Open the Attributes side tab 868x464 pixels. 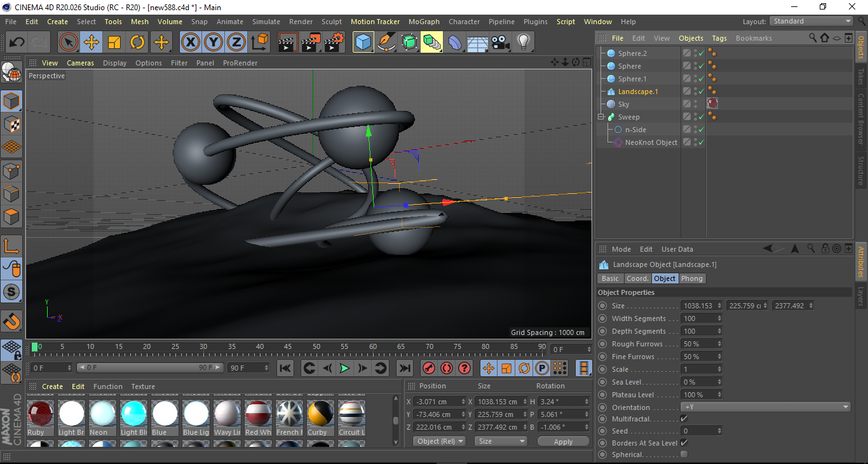point(862,263)
